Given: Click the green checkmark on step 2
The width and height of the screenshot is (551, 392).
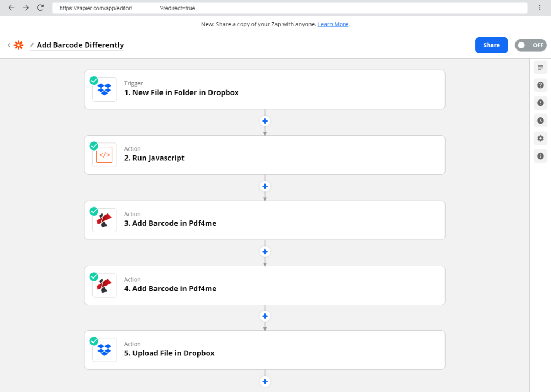Looking at the screenshot, I should 94,146.
